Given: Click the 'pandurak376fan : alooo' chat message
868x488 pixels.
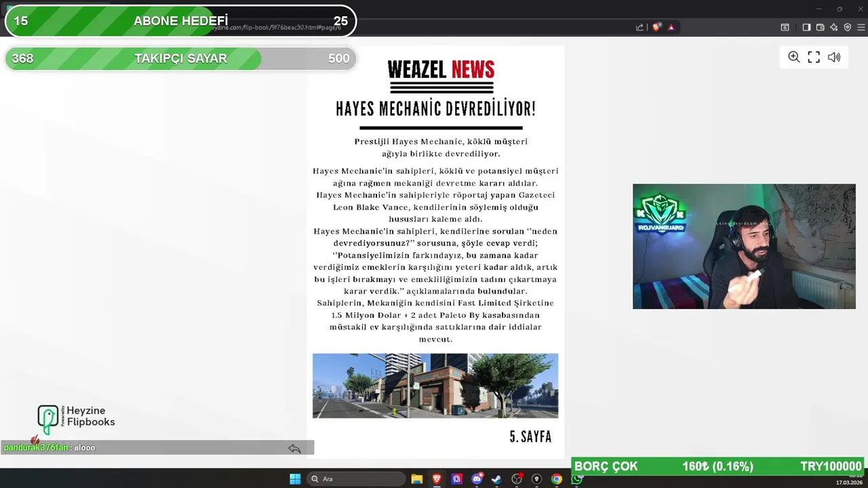Looking at the screenshot, I should point(50,447).
